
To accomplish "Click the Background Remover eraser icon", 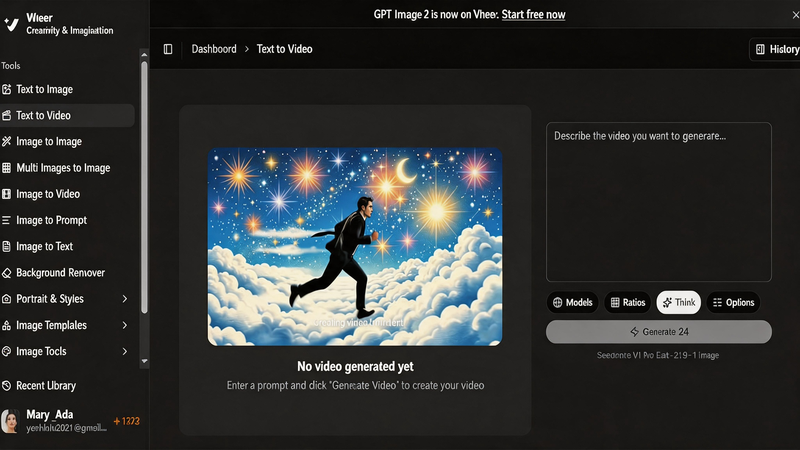I will tap(7, 272).
